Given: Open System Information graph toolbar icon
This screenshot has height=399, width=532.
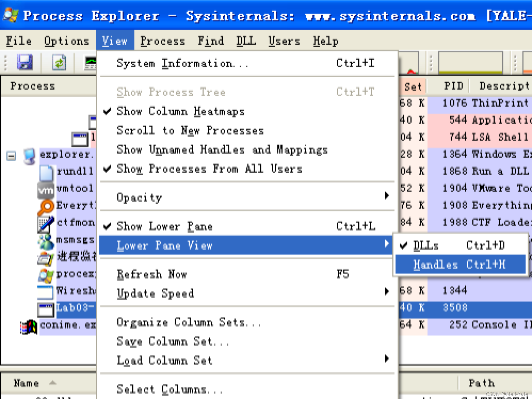Looking at the screenshot, I should point(91,63).
